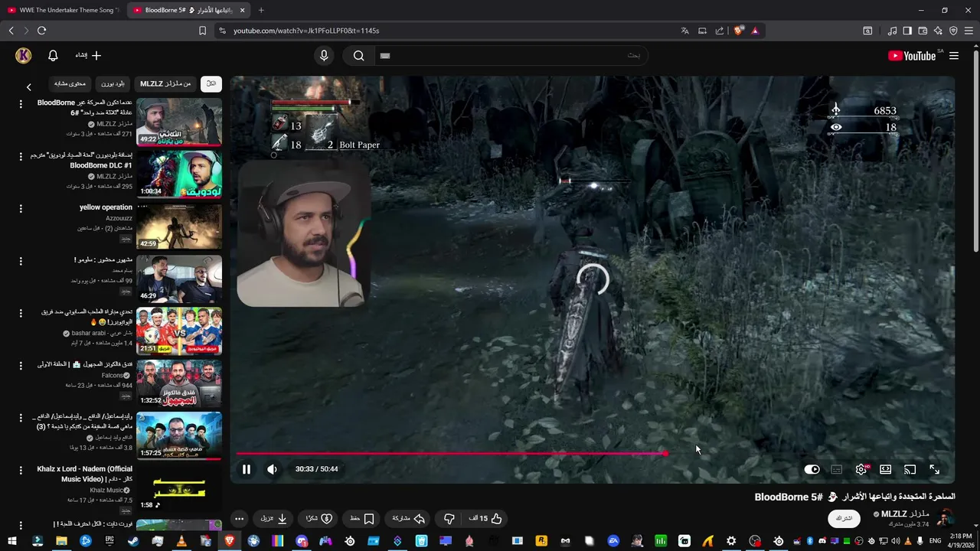Start search with magnifier icon
Viewport: 980px width, 551px height.
(358, 55)
